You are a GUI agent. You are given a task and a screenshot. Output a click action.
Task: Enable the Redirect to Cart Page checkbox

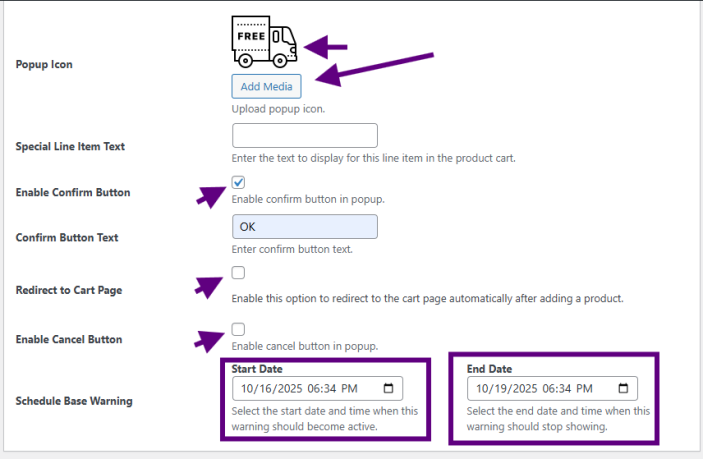[x=238, y=273]
